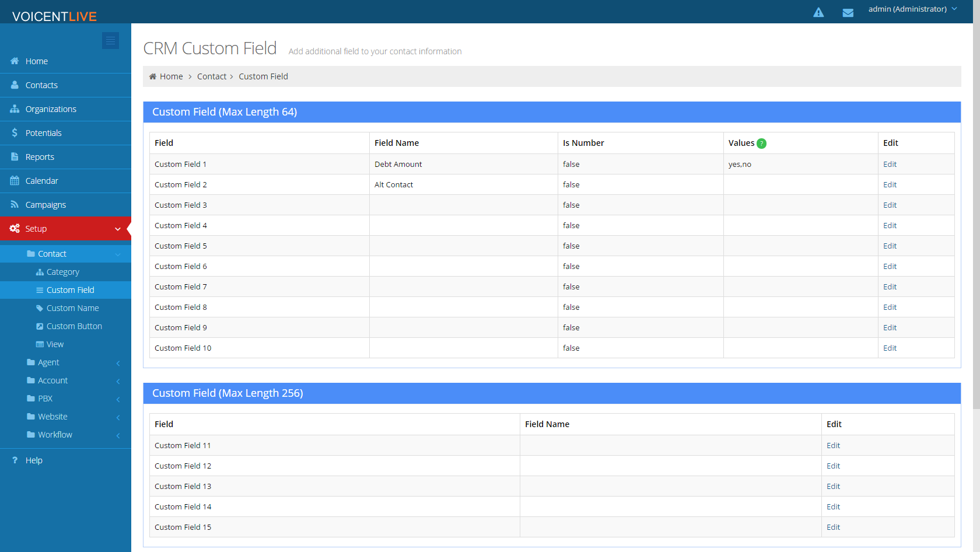Select the Campaigns sidebar icon
This screenshot has width=980, height=552.
[15, 204]
